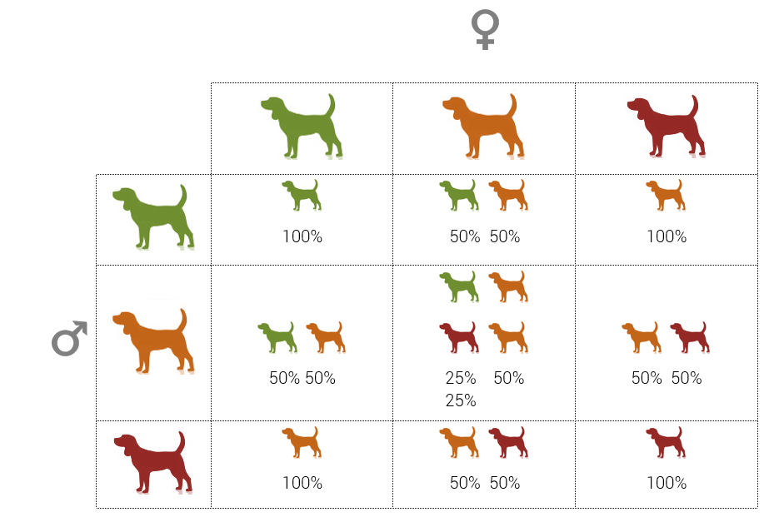This screenshot has height=532, width=784.
Task: Click the small red dog in the middle-right cell
Action: coord(690,337)
